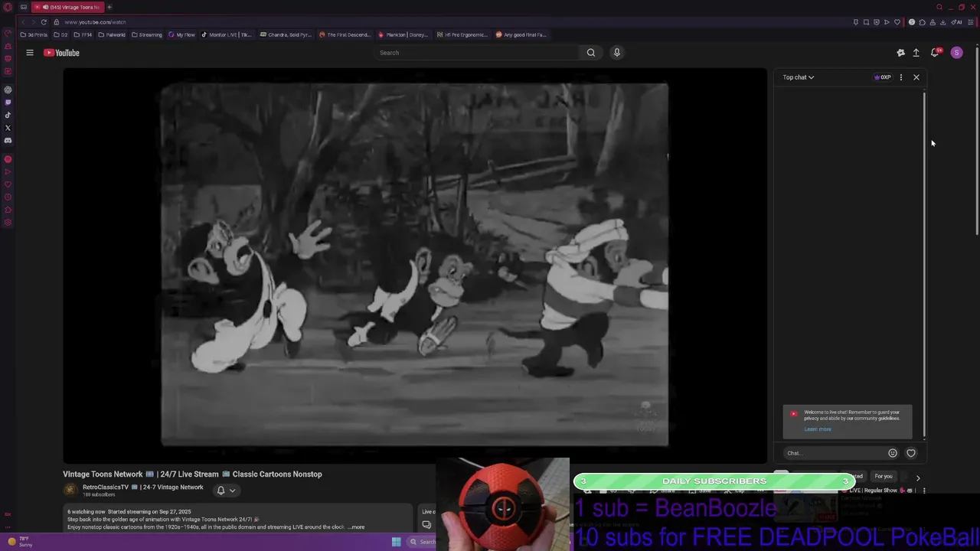The height and width of the screenshot is (551, 980).
Task: Open the Windows Start button
Action: 396,542
